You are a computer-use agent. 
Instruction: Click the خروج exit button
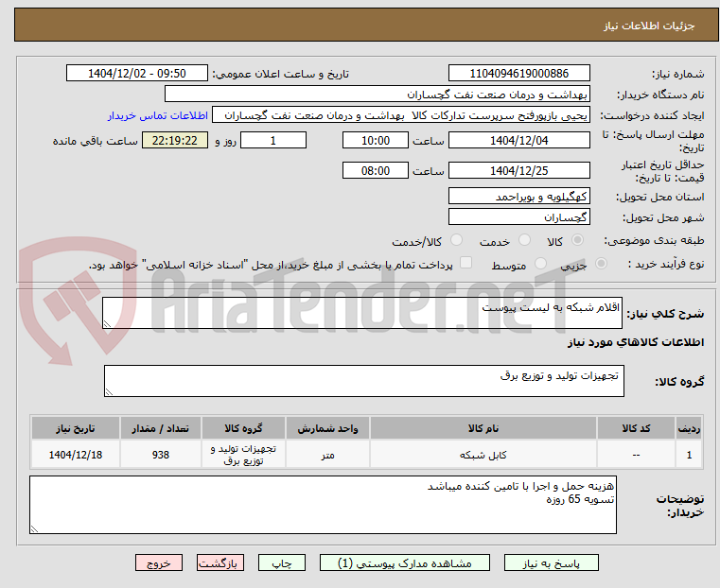point(159,562)
